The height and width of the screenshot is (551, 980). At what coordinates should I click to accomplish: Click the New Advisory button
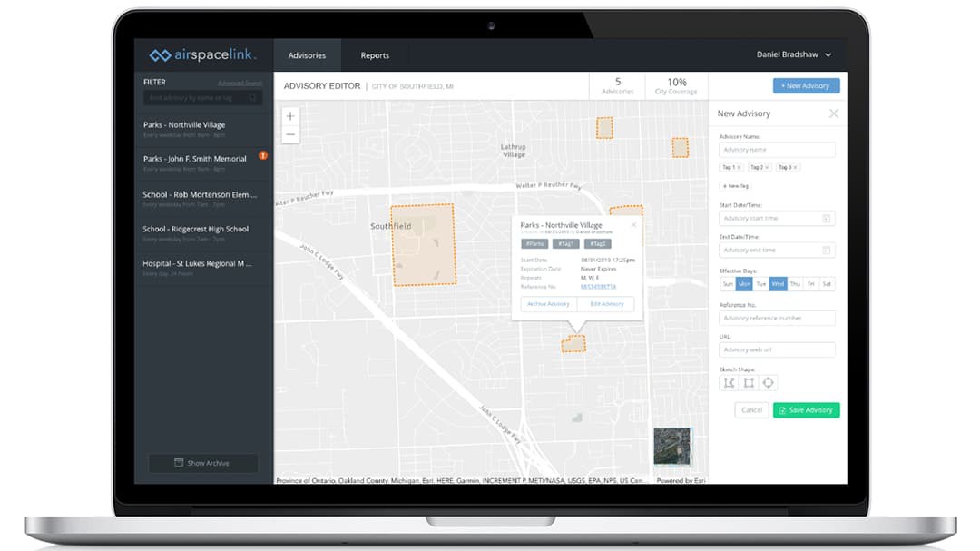(807, 85)
